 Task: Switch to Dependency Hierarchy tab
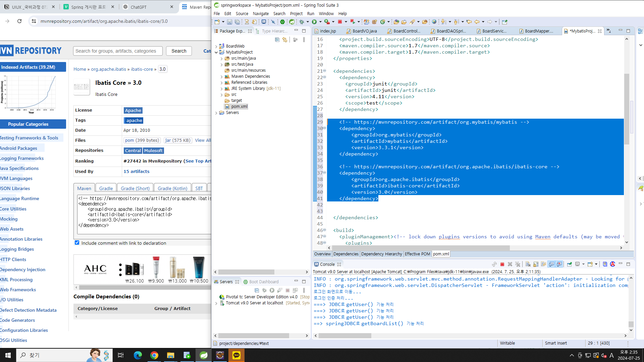(381, 254)
